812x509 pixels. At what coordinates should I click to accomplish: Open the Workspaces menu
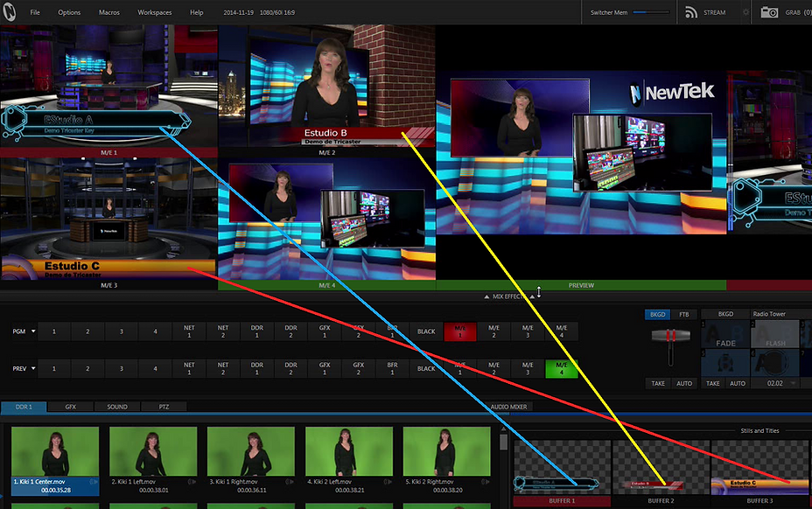click(154, 12)
